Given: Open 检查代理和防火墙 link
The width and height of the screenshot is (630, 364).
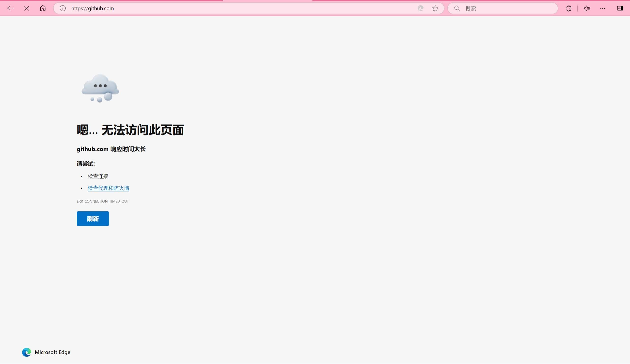Looking at the screenshot, I should pos(108,188).
